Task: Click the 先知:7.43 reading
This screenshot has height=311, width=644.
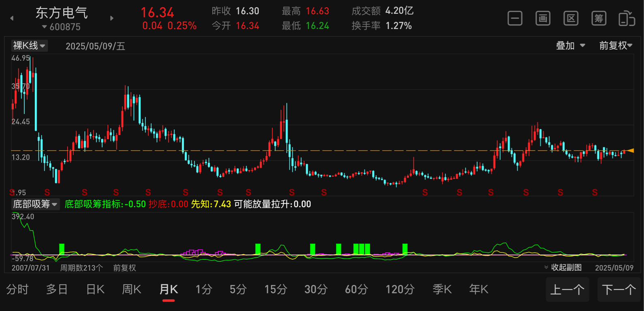Action: coord(211,204)
